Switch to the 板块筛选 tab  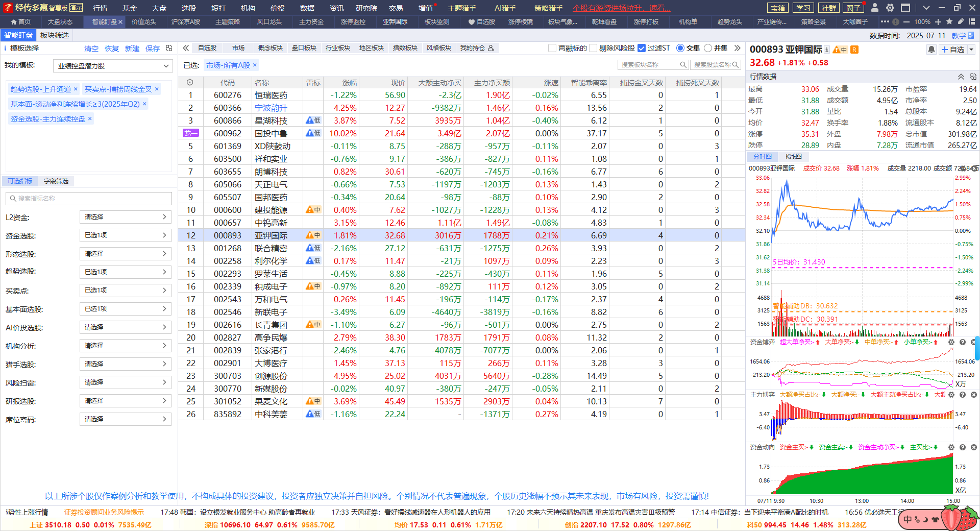click(x=55, y=35)
